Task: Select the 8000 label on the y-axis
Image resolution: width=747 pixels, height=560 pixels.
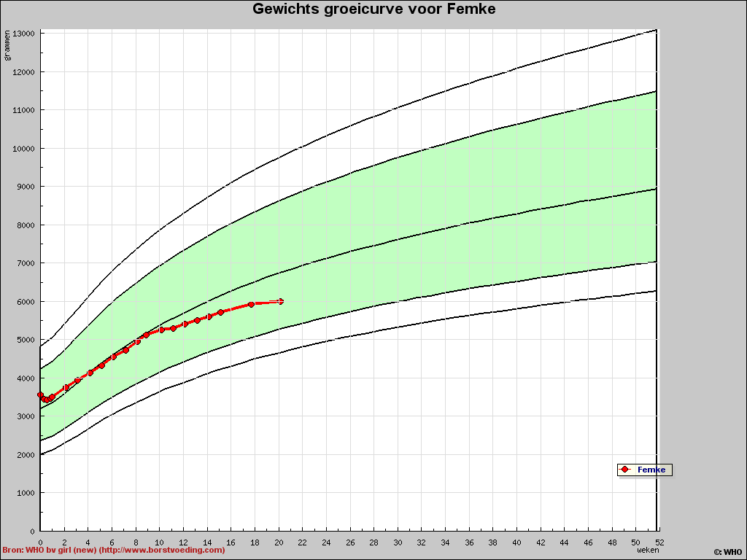Action: pos(26,225)
